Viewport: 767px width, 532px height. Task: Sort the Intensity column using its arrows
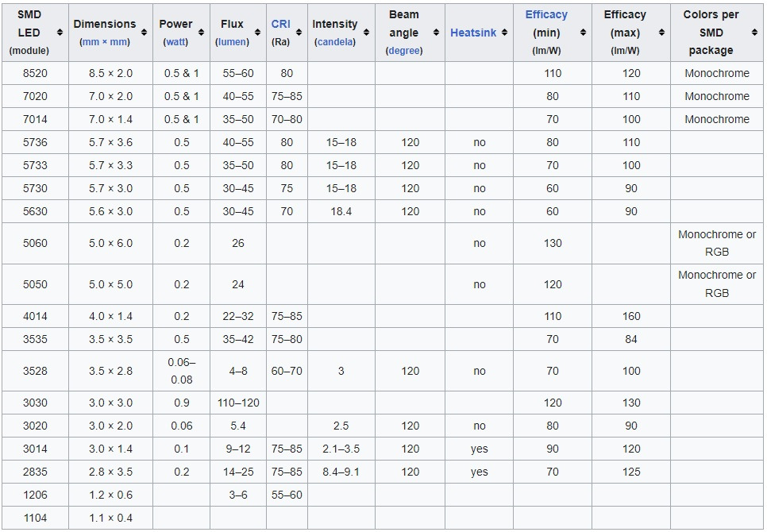pos(366,33)
